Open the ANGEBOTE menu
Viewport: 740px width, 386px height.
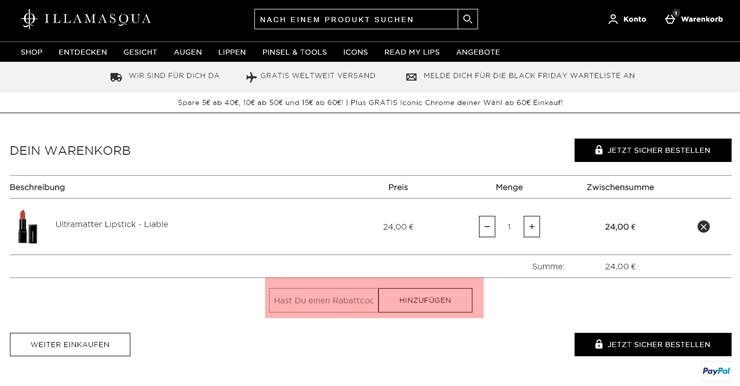click(x=478, y=52)
